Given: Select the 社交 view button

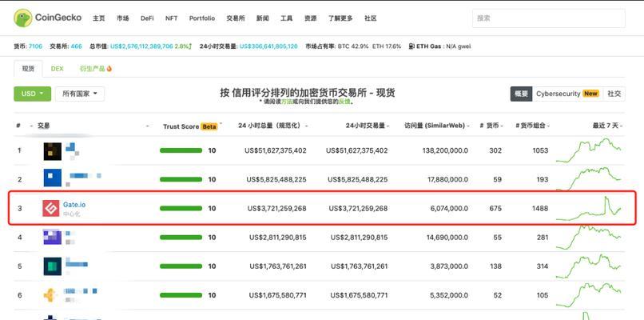Looking at the screenshot, I should (x=614, y=94).
